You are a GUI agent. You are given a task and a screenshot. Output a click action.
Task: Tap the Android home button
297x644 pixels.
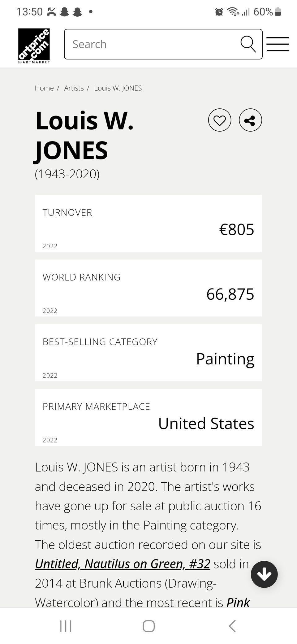coord(148,626)
